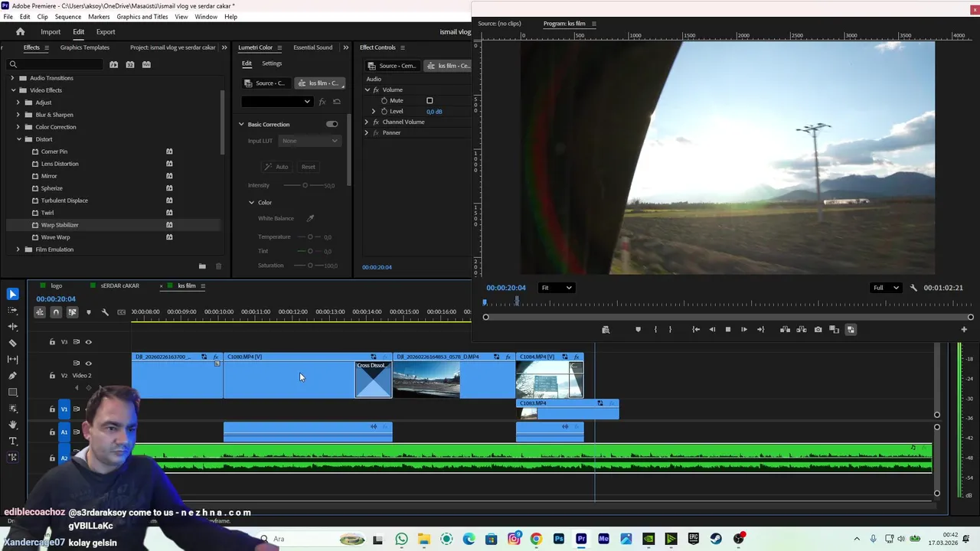The width and height of the screenshot is (980, 551).
Task: Collapse the Distort folder
Action: (18, 139)
